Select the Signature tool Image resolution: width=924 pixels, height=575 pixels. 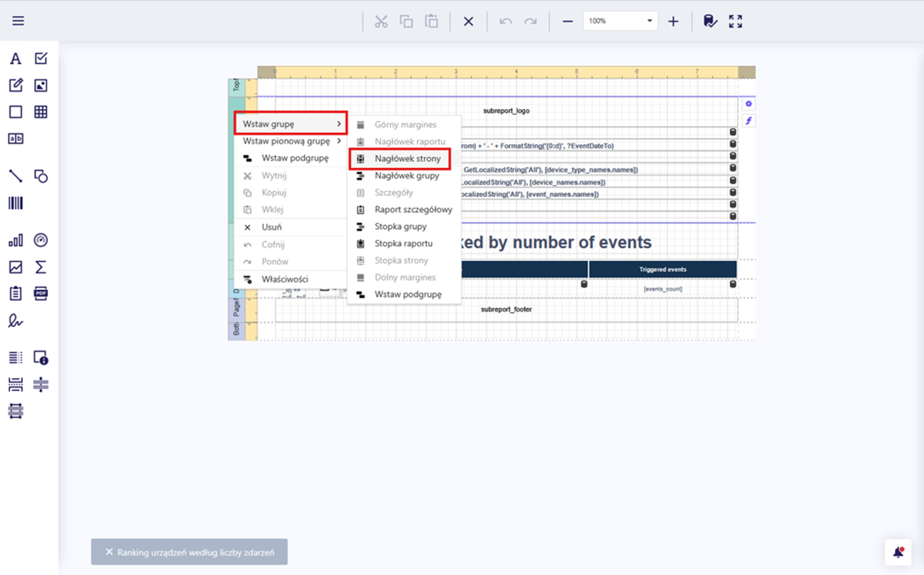16,321
